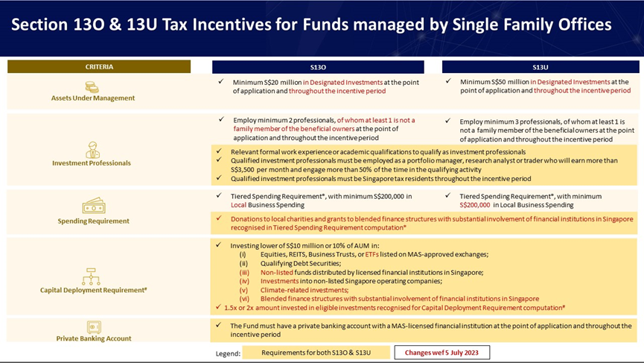Select the S13O column header
644x363 pixels.
coord(318,67)
